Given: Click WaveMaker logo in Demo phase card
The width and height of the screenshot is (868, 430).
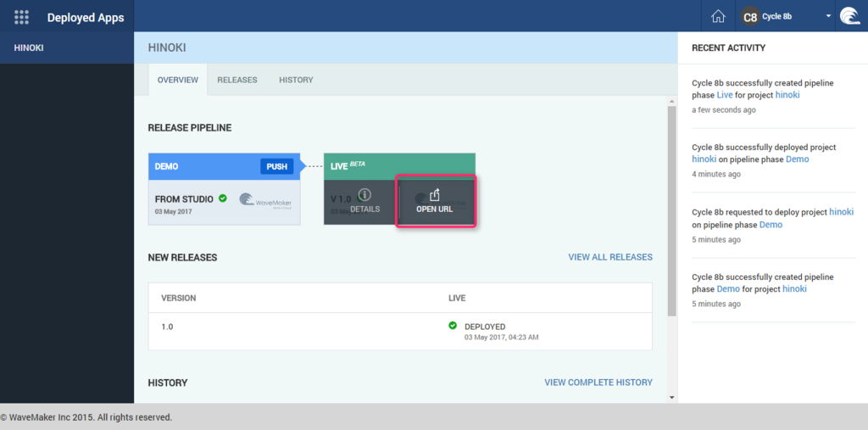Looking at the screenshot, I should tap(265, 201).
